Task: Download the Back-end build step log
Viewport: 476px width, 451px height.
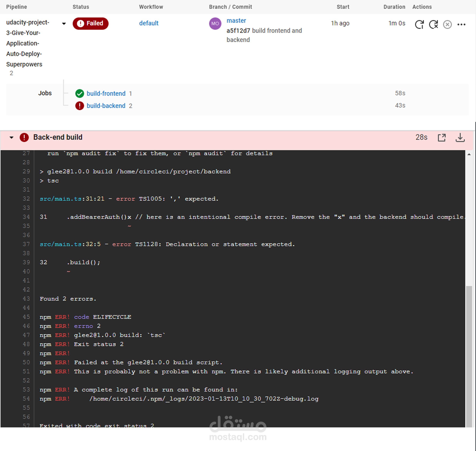Action: point(460,137)
